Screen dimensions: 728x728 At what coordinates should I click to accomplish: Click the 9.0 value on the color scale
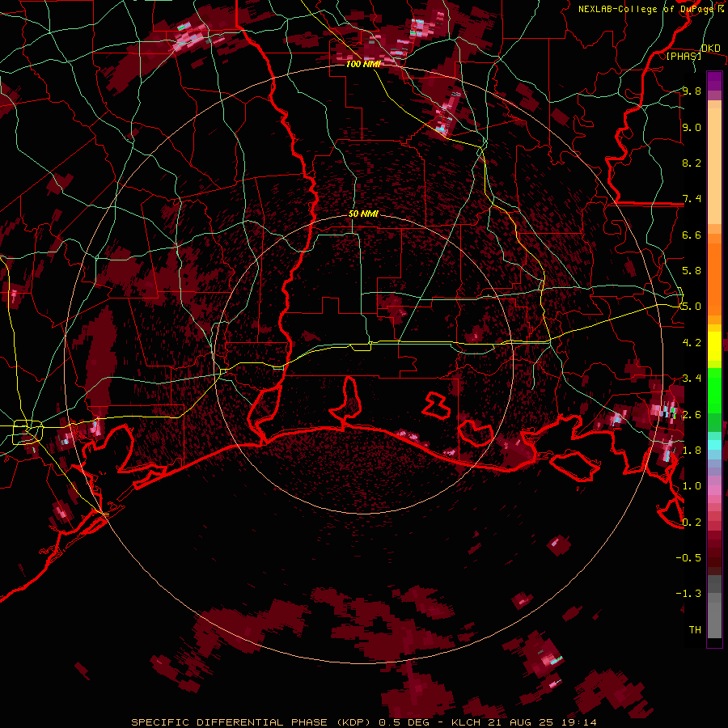click(692, 127)
